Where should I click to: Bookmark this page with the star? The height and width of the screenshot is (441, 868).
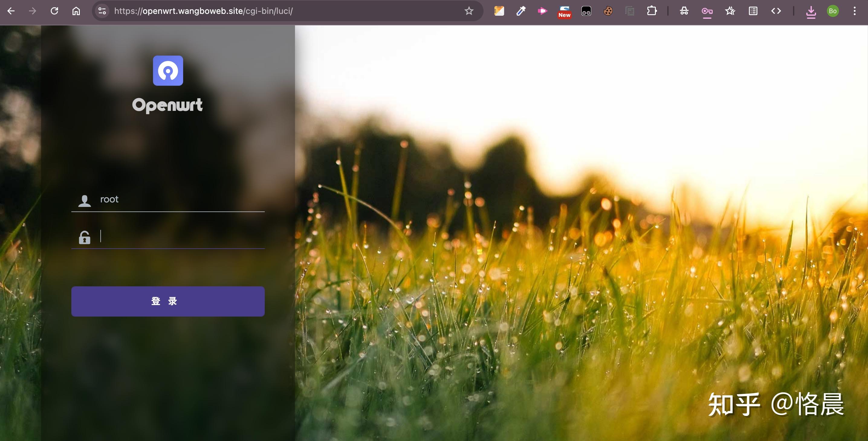[469, 11]
